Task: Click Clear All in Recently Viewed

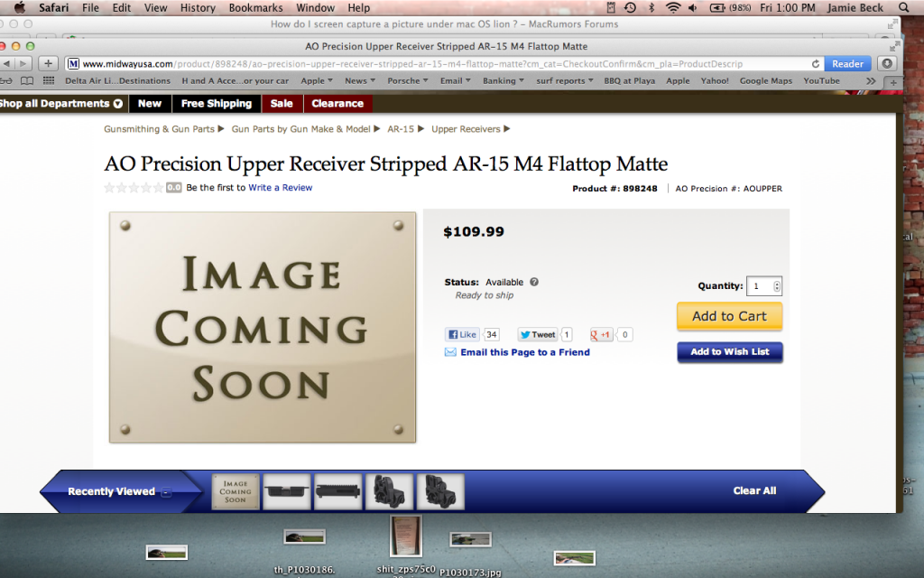Action: click(x=754, y=490)
